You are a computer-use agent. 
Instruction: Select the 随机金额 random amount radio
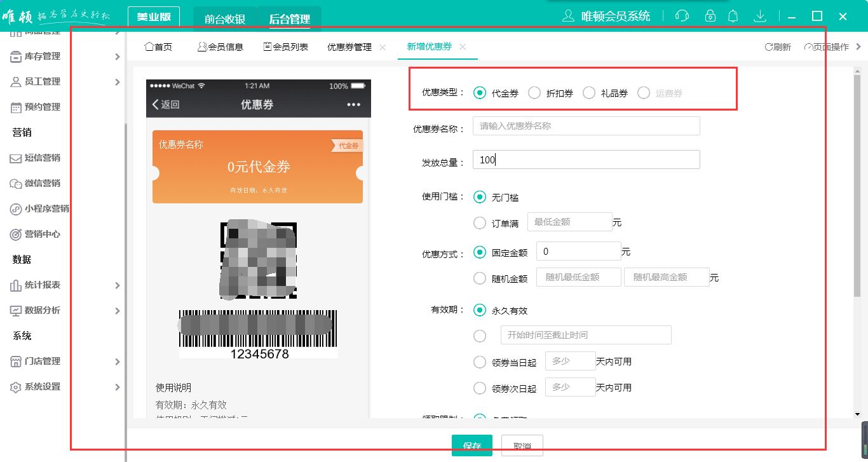480,278
